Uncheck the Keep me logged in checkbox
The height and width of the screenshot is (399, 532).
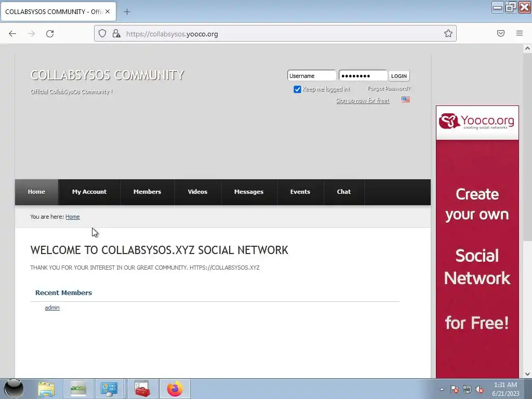[x=297, y=89]
